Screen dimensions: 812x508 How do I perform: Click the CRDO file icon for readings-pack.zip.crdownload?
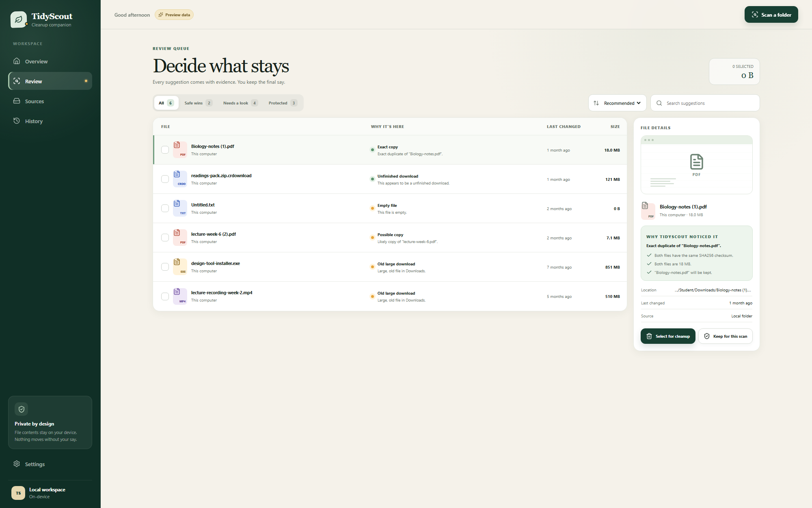pyautogui.click(x=180, y=178)
